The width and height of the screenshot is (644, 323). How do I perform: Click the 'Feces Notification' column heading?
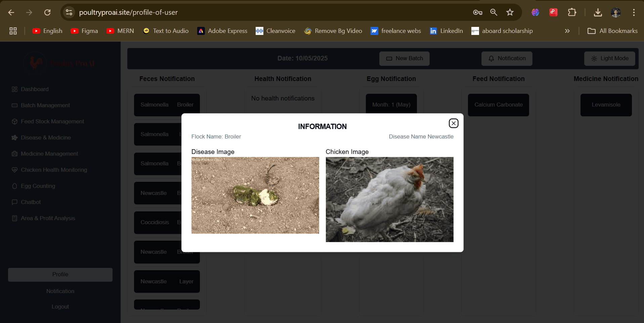(x=167, y=79)
